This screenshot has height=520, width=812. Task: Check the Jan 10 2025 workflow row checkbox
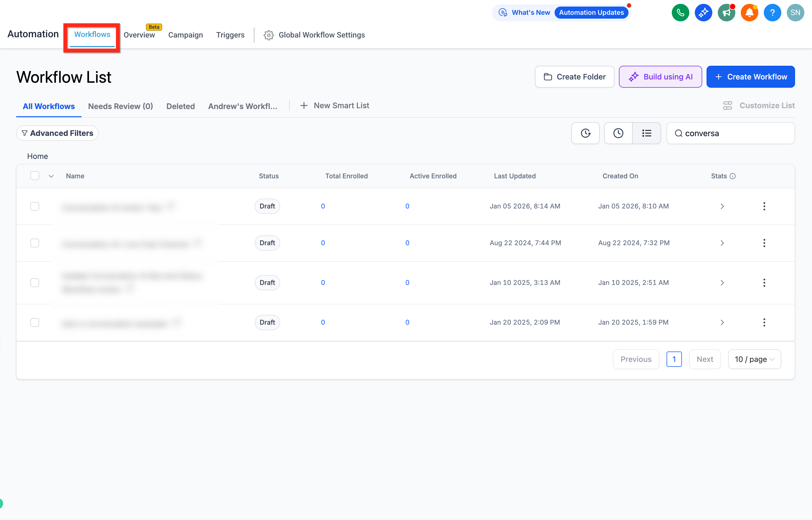(x=35, y=283)
